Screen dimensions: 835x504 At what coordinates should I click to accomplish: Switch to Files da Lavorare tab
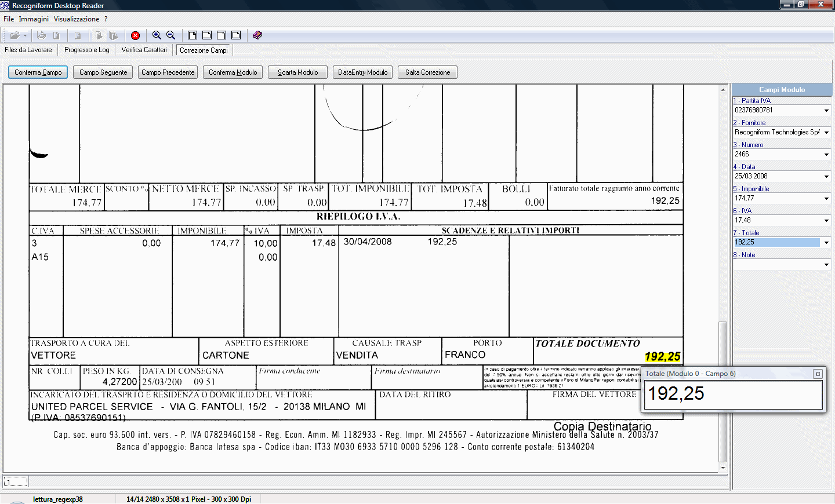(x=28, y=50)
